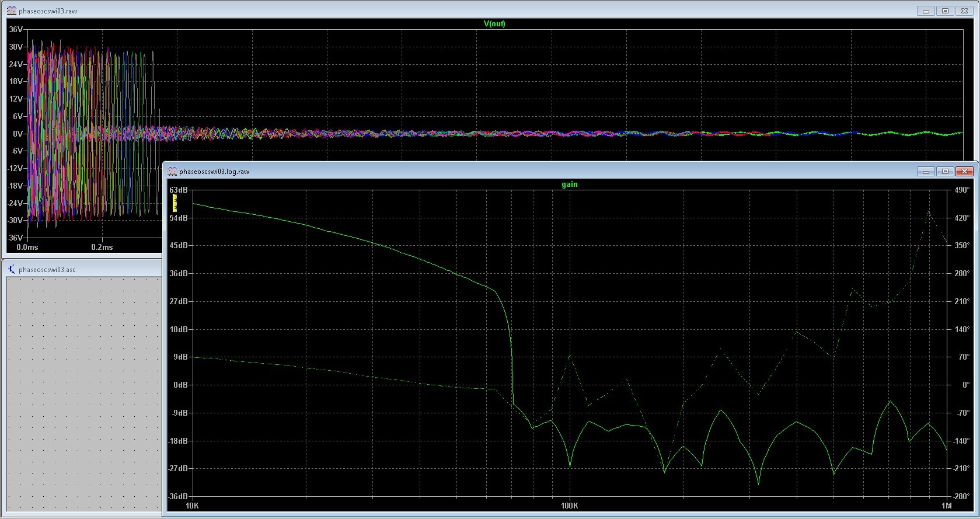
Task: Click the waveform icon of phaseoscswi03.raw window
Action: pyautogui.click(x=12, y=11)
